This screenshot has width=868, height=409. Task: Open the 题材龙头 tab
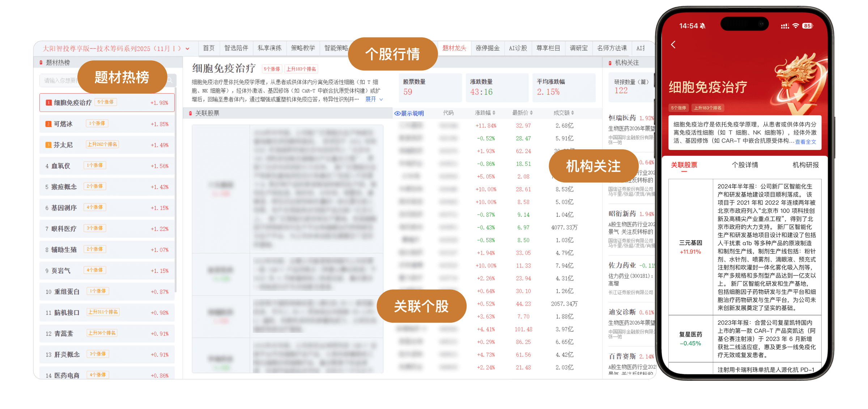(x=454, y=48)
